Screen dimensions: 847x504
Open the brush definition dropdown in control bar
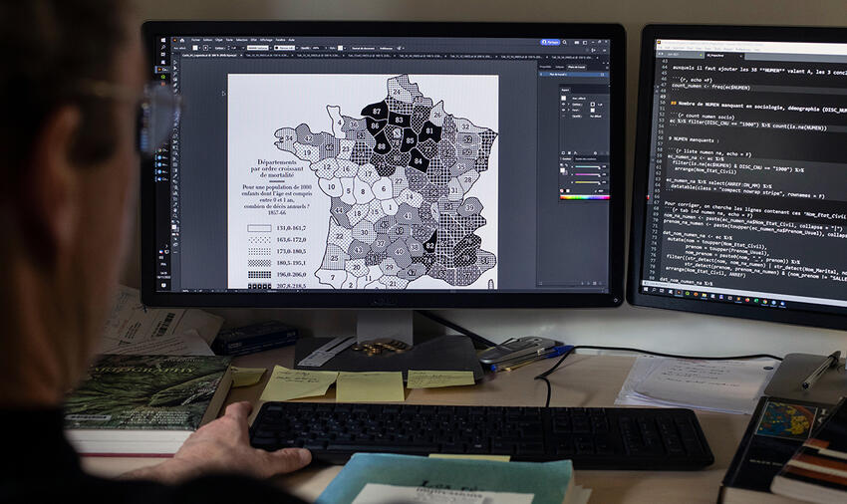pos(297,48)
